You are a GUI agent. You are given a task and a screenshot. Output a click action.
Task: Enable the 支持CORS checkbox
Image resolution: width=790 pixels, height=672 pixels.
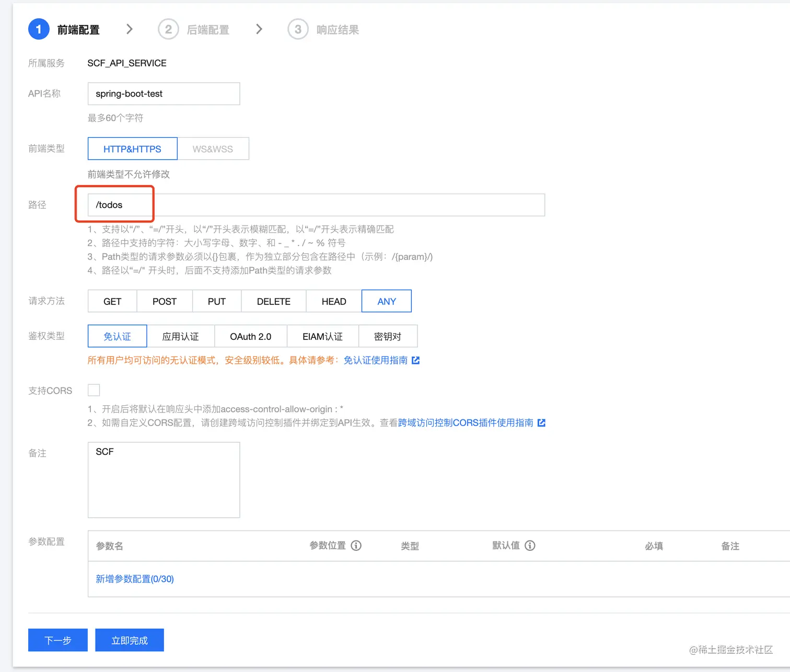[94, 390]
